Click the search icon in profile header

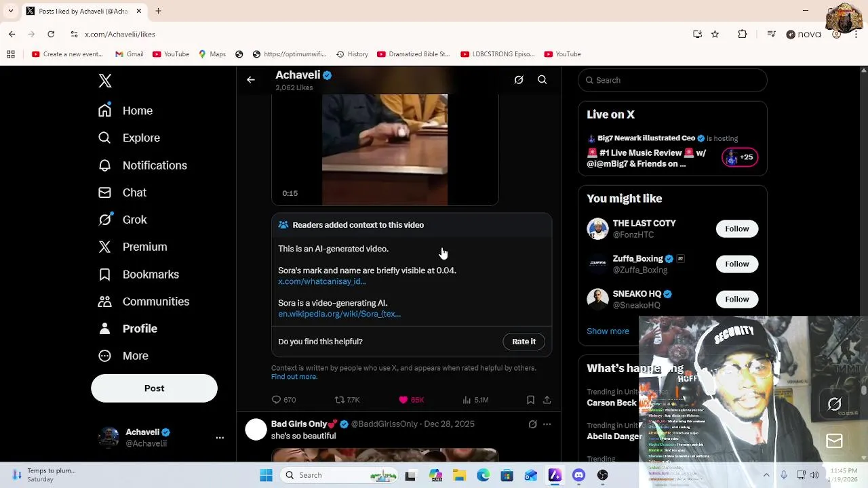[542, 80]
